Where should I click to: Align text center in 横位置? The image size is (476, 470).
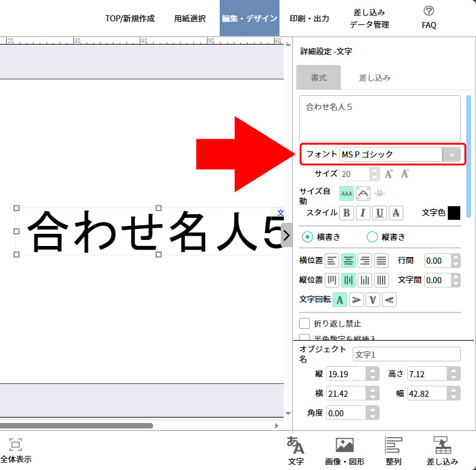click(x=348, y=261)
